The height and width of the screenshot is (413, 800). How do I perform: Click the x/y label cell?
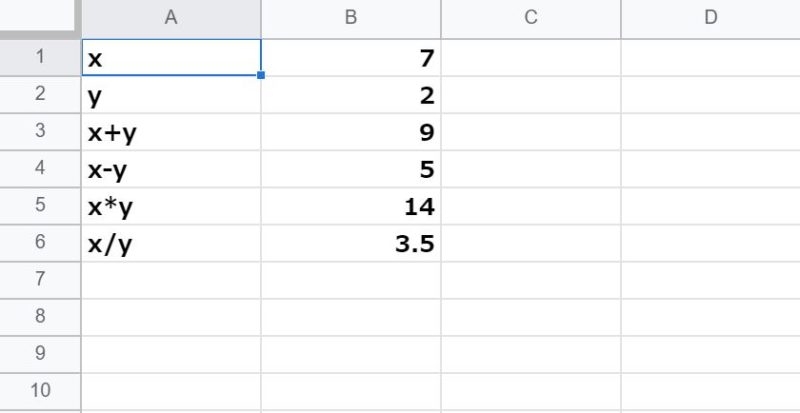point(170,243)
